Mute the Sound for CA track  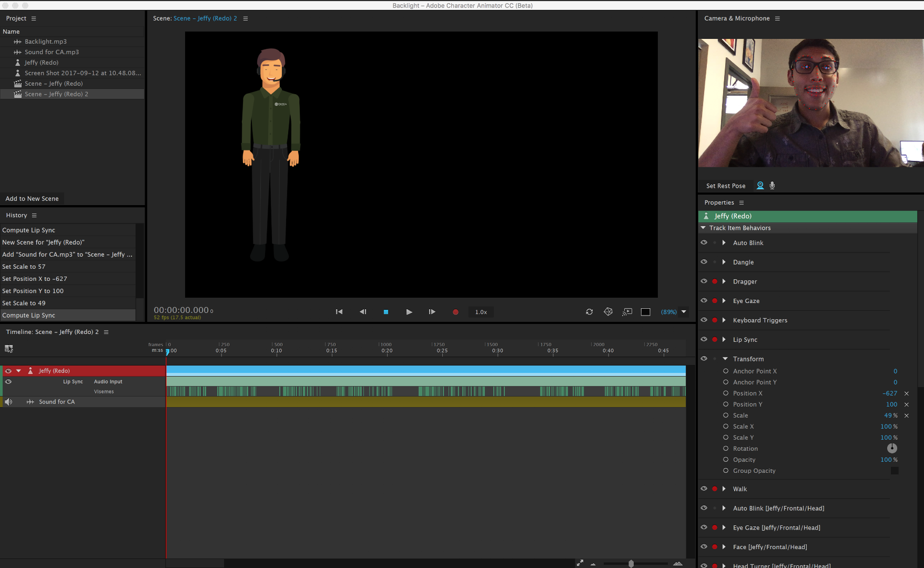[x=8, y=402]
